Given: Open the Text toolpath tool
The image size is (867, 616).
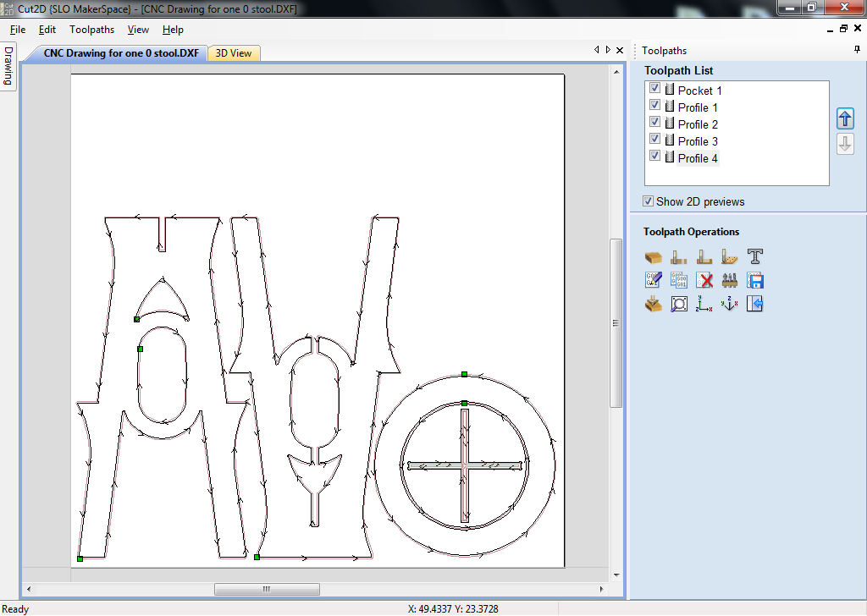Looking at the screenshot, I should [x=754, y=256].
